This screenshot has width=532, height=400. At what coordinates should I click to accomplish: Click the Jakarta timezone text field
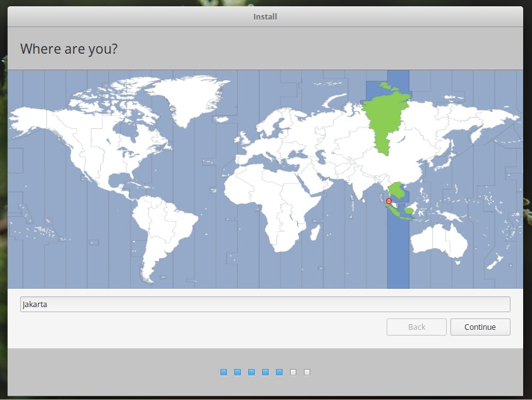point(265,305)
